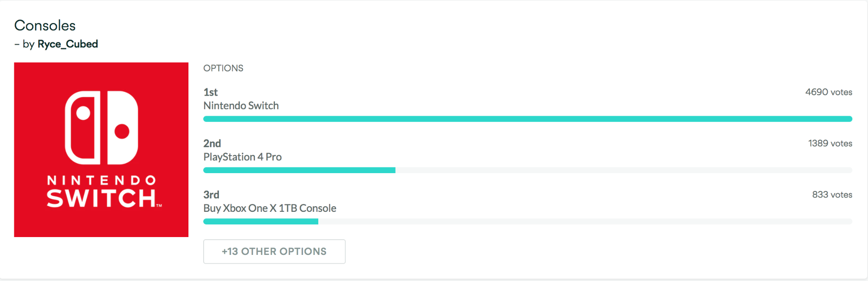Click the 3rd rank label
The image size is (868, 281).
[x=211, y=195]
